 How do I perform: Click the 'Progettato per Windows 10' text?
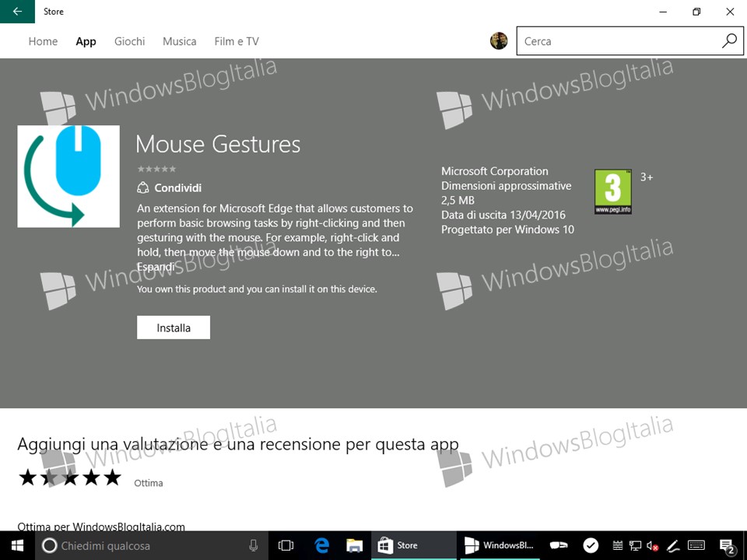pos(507,229)
